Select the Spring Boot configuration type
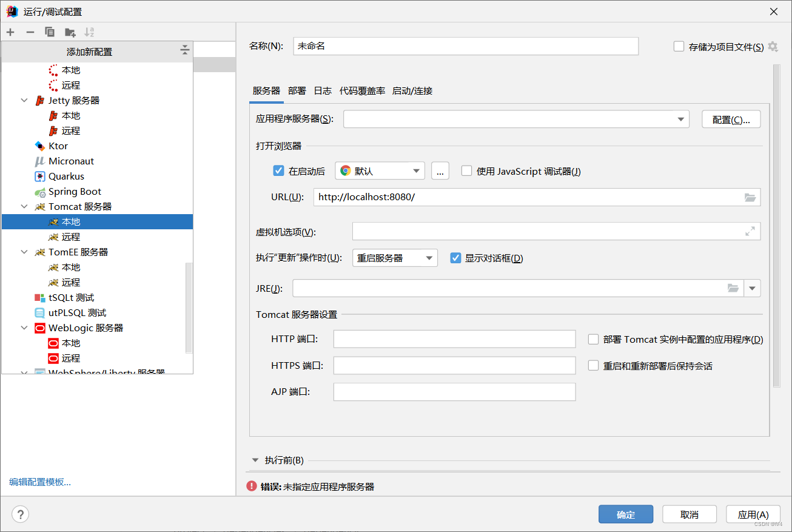Image resolution: width=792 pixels, height=532 pixels. click(97, 191)
